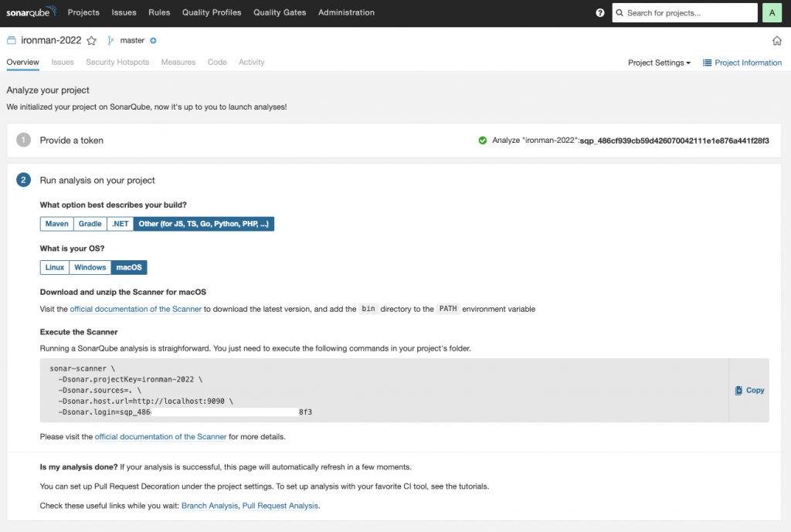Open the Branch Analysis link

(x=209, y=506)
